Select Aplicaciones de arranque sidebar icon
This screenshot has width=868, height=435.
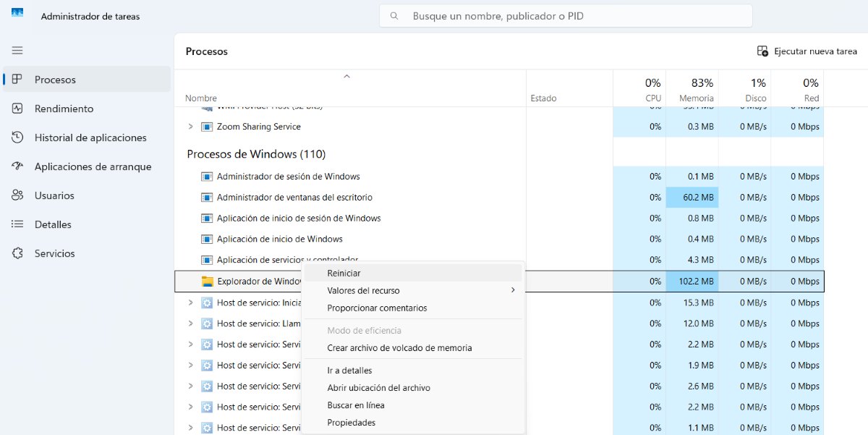point(18,166)
